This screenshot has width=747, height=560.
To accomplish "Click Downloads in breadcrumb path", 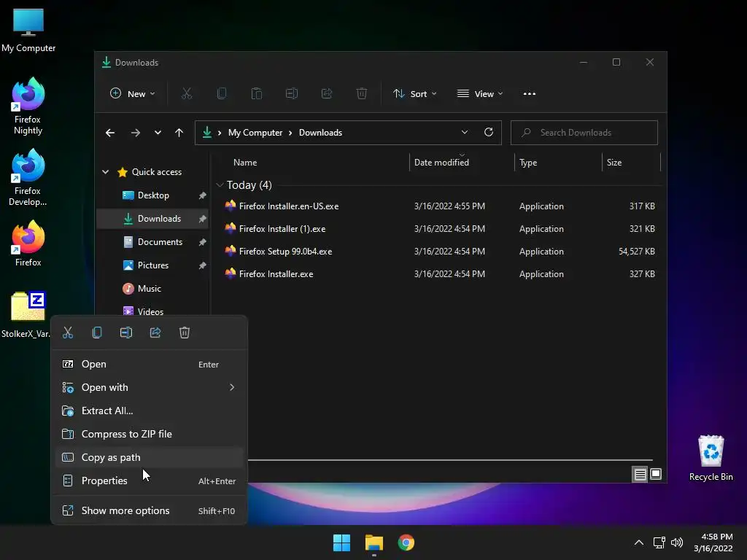I will coord(320,133).
